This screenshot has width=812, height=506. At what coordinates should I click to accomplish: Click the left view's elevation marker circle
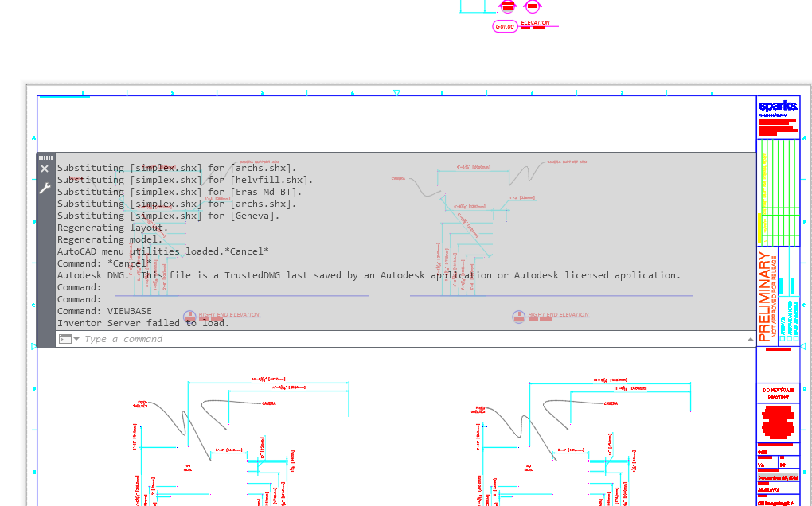tap(189, 316)
